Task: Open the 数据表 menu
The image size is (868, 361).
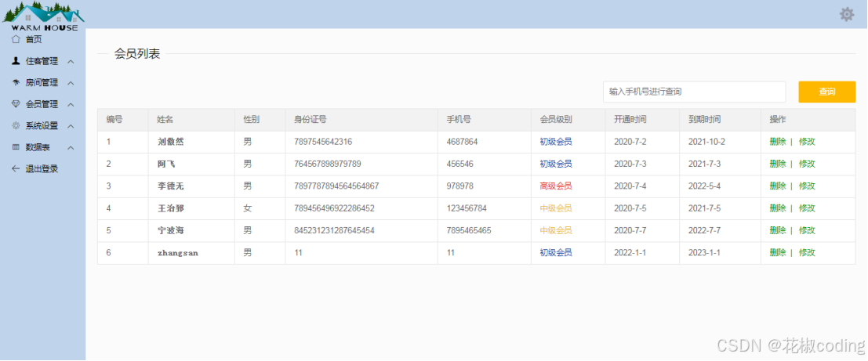Action: [38, 147]
